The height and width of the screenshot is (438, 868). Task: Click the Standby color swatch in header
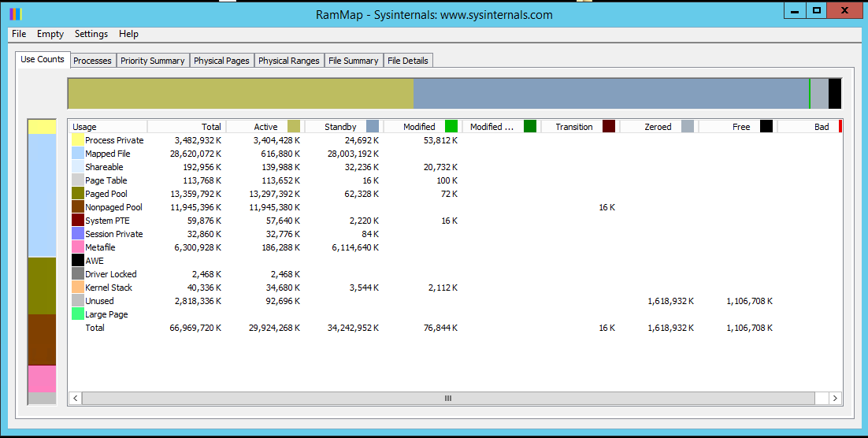click(373, 126)
